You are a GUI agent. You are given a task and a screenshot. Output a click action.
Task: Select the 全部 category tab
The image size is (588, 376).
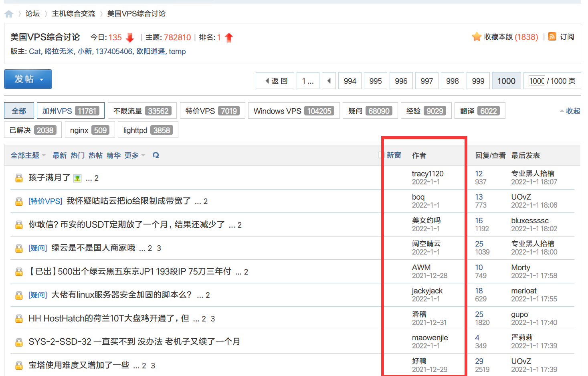pos(19,111)
